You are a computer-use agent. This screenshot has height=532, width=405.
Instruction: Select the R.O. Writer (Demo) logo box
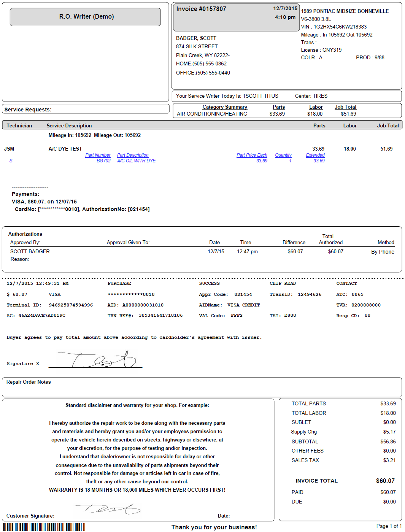click(x=85, y=16)
